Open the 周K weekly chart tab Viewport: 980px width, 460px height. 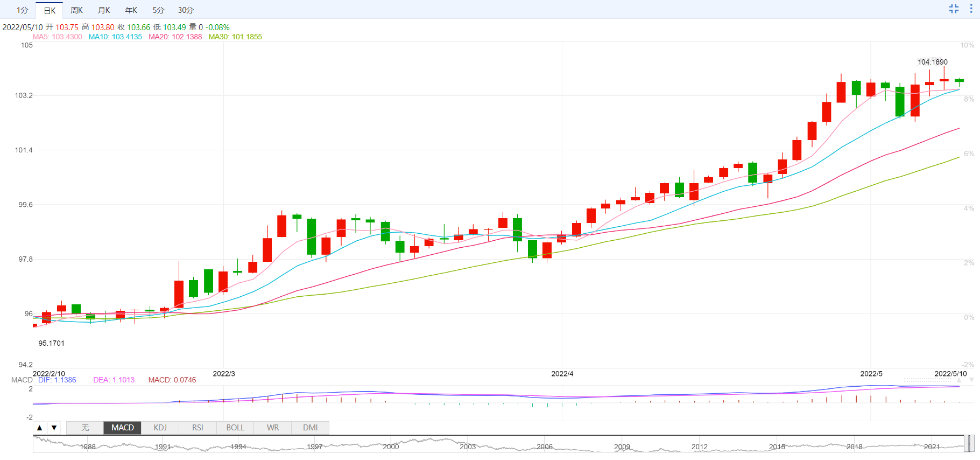click(x=76, y=10)
